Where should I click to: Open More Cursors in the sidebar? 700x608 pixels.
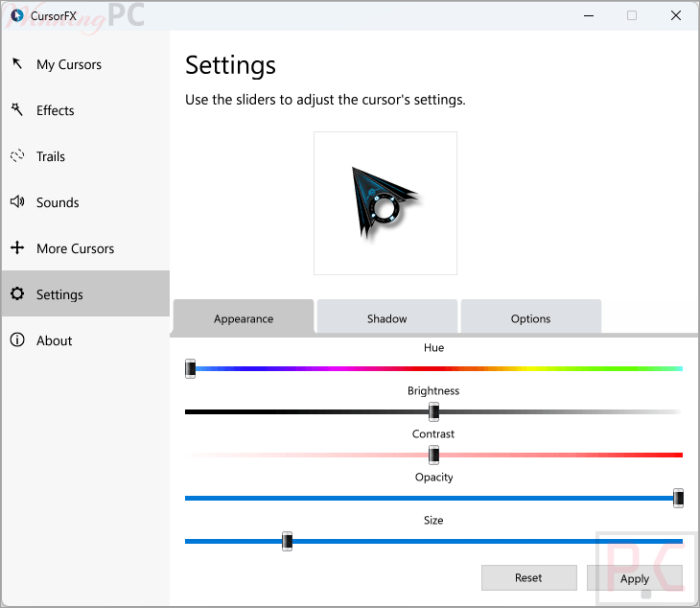85,248
